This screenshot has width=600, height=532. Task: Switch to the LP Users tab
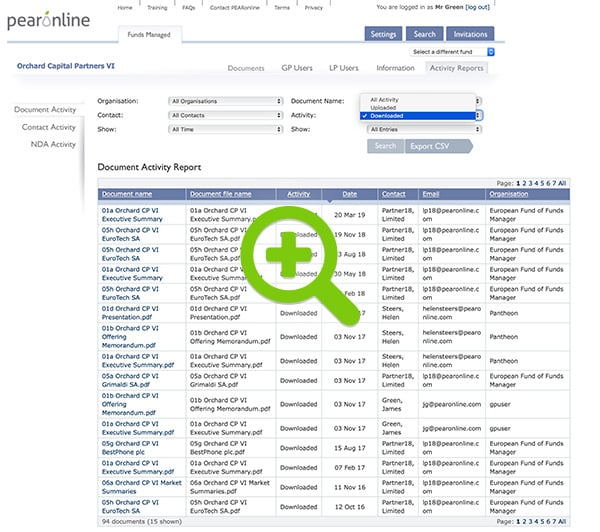tap(344, 68)
